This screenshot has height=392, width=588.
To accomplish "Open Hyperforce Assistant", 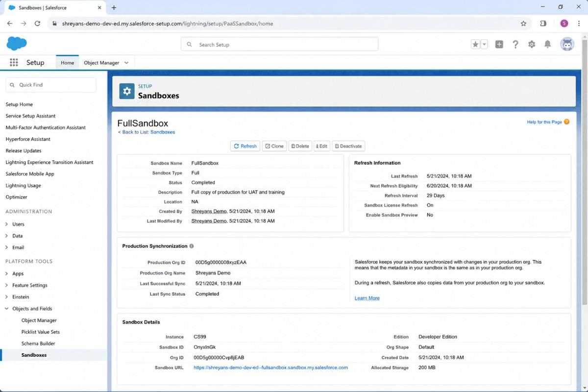I will coord(28,139).
